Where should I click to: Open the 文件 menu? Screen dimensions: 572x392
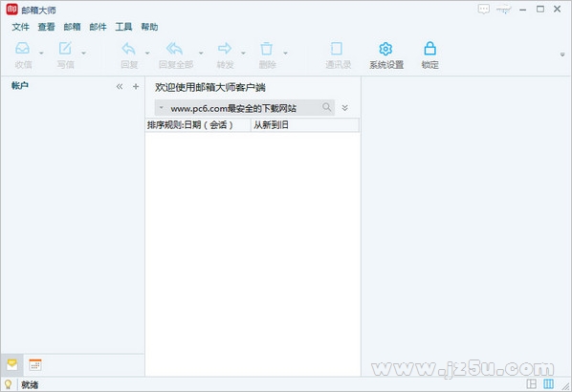click(20, 27)
